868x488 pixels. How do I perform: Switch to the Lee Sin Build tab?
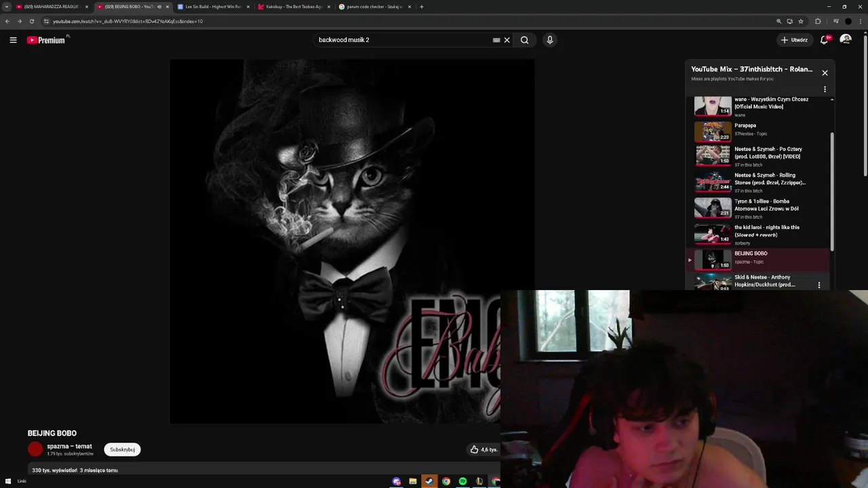pyautogui.click(x=214, y=7)
